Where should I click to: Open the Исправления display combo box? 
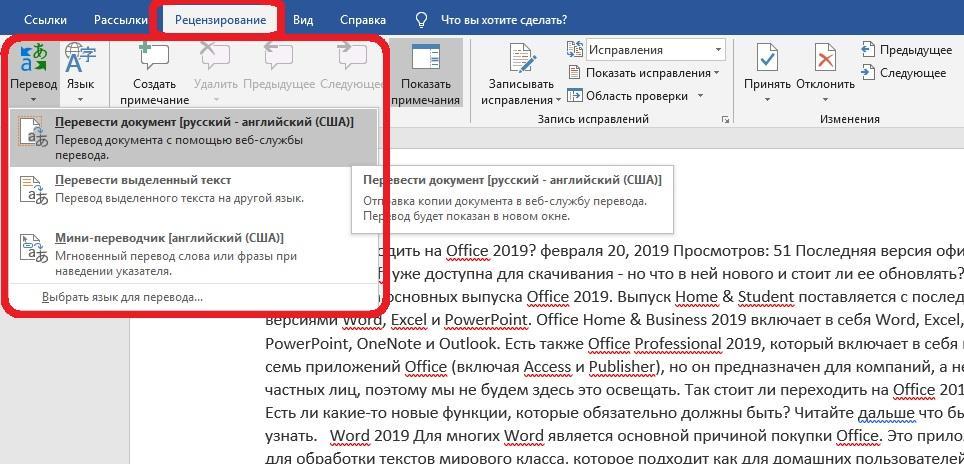click(x=656, y=50)
